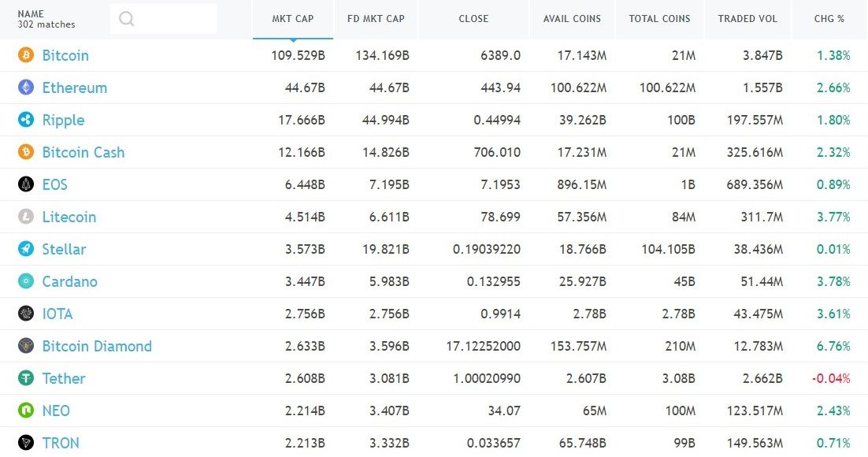The width and height of the screenshot is (868, 457).
Task: Sort by CHG % column header
Action: pos(829,18)
